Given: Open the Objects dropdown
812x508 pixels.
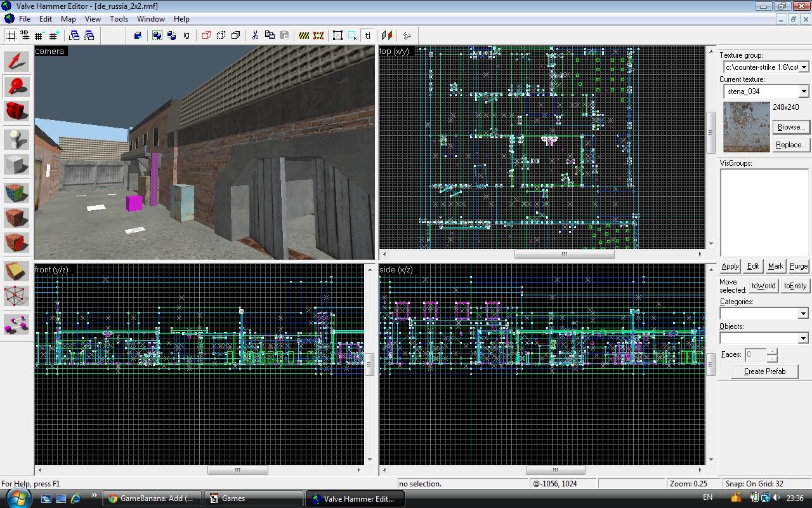Looking at the screenshot, I should pos(802,338).
